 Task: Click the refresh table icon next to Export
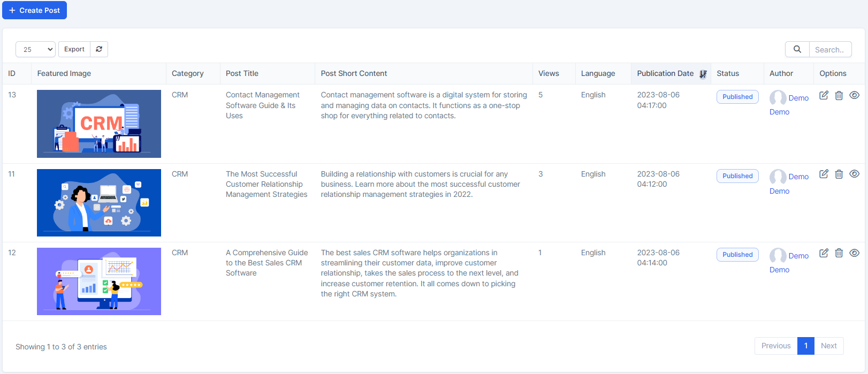click(x=99, y=49)
